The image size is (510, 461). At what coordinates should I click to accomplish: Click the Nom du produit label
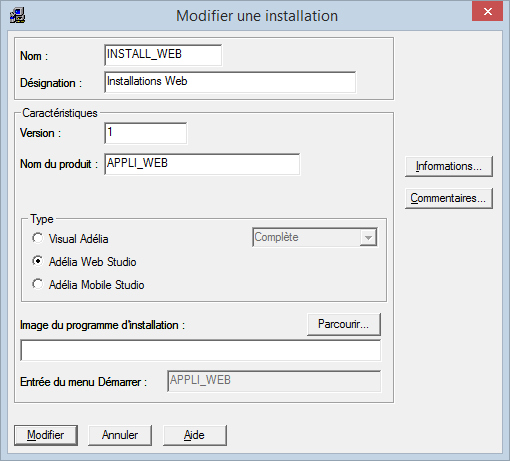59,164
